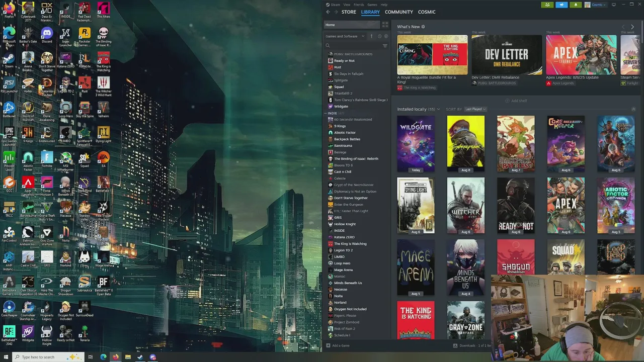Select Wildgate game cover in shelf
The height and width of the screenshot is (362, 644).
pos(416,144)
